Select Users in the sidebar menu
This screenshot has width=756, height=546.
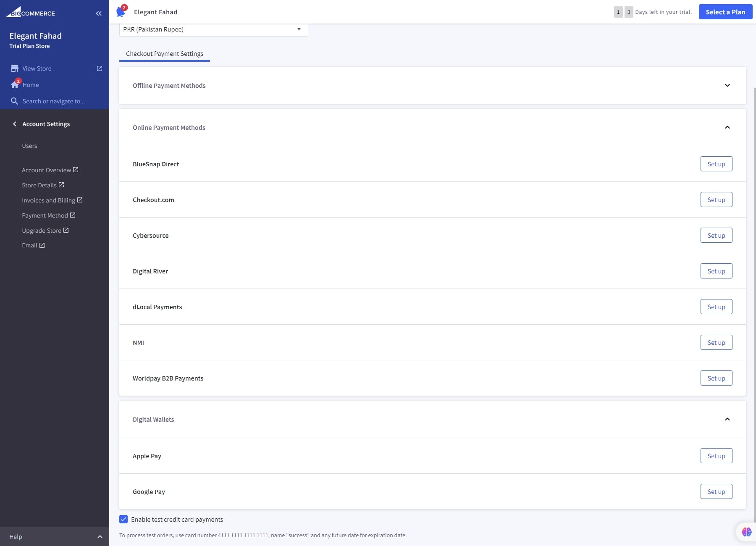[x=29, y=146]
